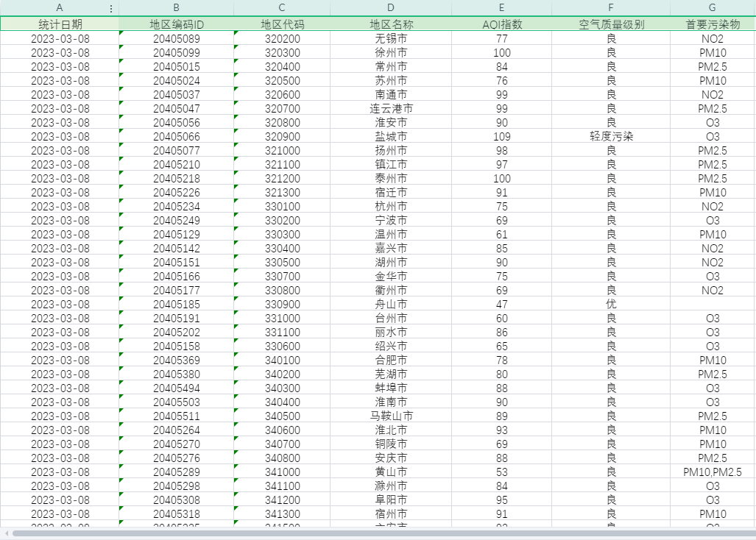The image size is (756, 540).
Task: Select the 马鞍山市 cell
Action: [x=391, y=416]
